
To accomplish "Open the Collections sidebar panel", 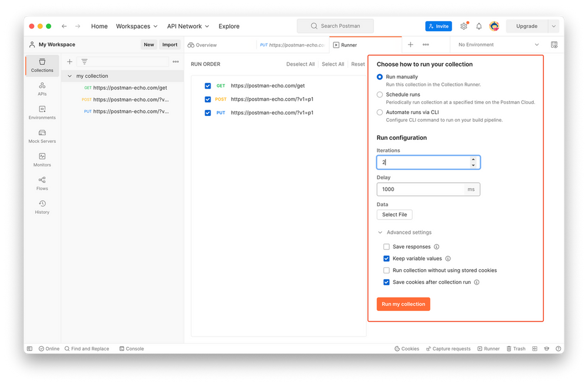I will [x=42, y=65].
